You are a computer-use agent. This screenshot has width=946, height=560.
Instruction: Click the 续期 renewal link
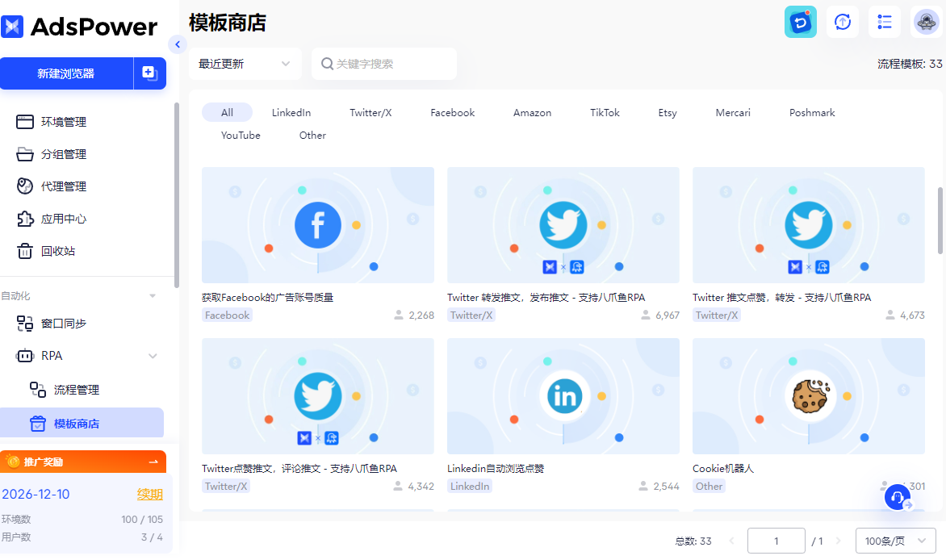[149, 494]
